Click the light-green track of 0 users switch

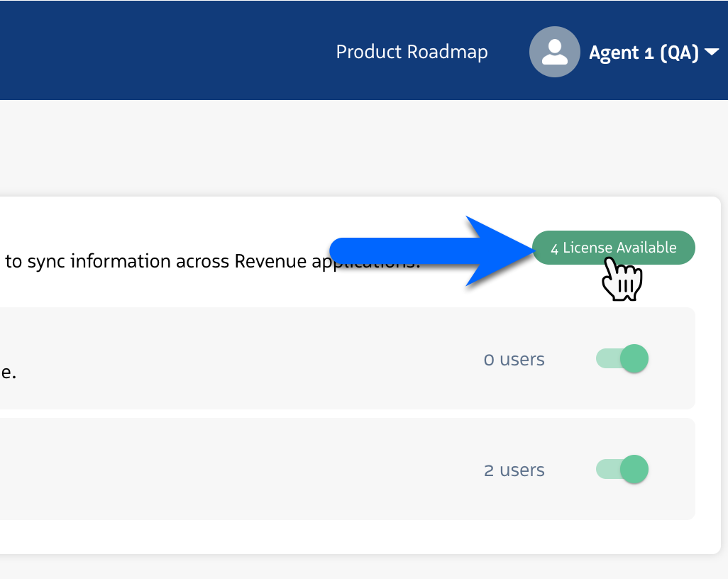pyautogui.click(x=607, y=359)
